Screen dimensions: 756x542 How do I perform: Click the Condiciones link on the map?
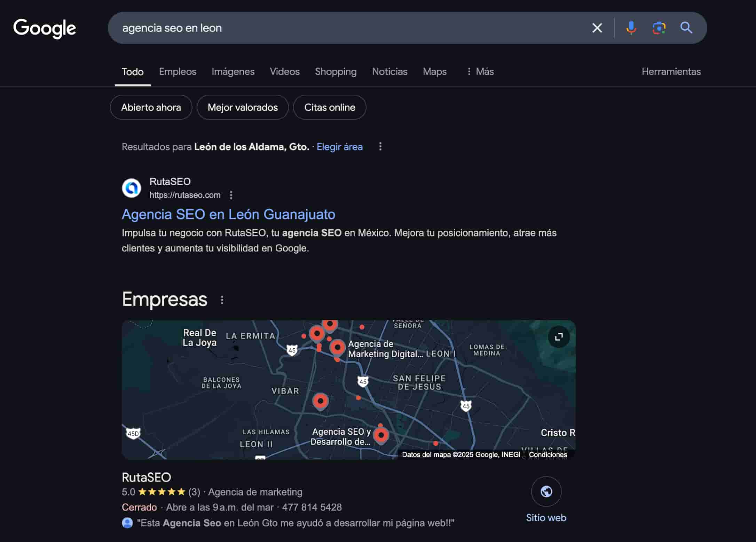pos(548,455)
